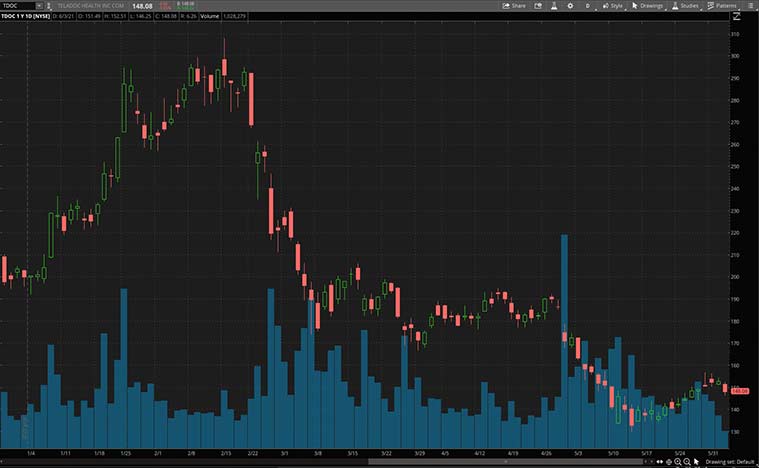759x468 pixels.
Task: Click the zoom out magnifier icon
Action: coord(687,461)
